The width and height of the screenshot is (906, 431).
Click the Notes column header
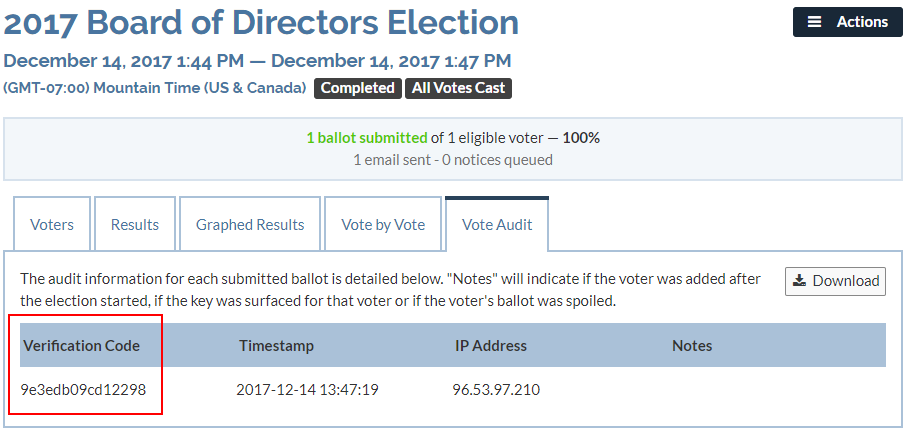692,345
